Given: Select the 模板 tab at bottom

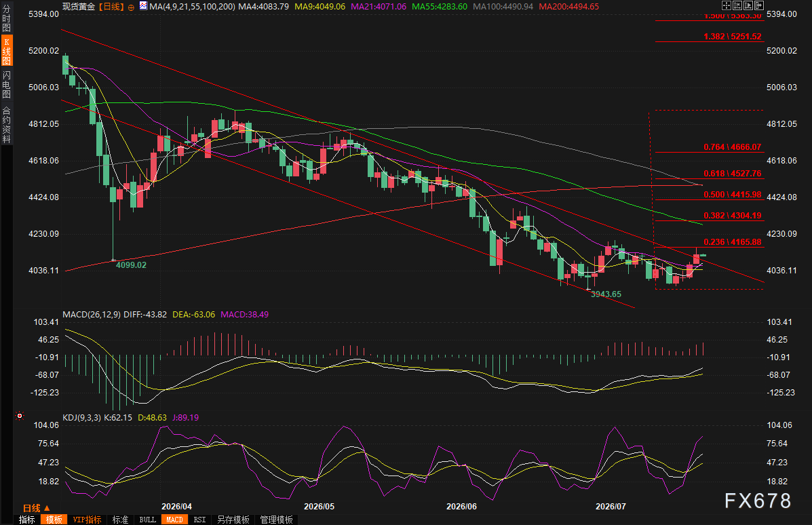Looking at the screenshot, I should (54, 520).
